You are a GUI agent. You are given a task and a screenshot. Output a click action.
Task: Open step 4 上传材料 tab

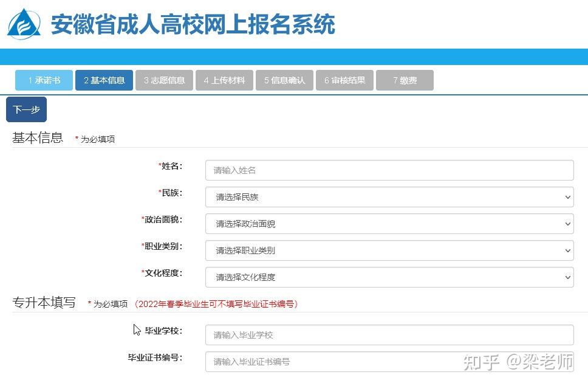pyautogui.click(x=224, y=80)
